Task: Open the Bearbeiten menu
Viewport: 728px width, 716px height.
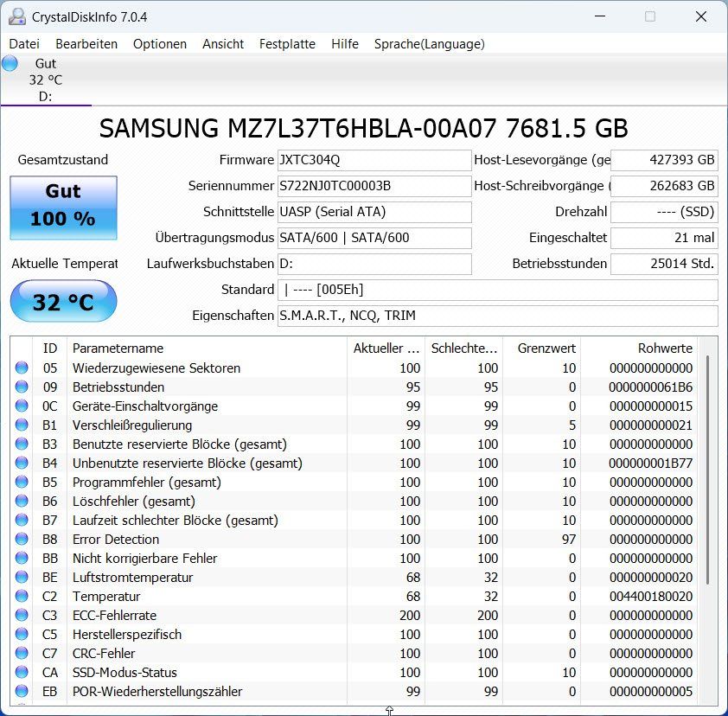Action: (x=86, y=44)
